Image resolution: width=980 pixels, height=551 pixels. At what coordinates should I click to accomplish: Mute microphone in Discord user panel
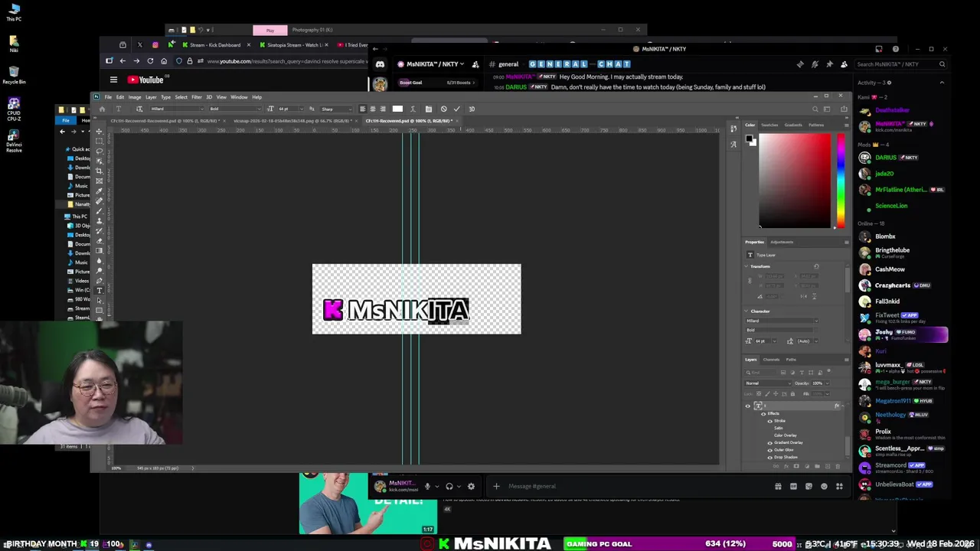[x=427, y=486]
